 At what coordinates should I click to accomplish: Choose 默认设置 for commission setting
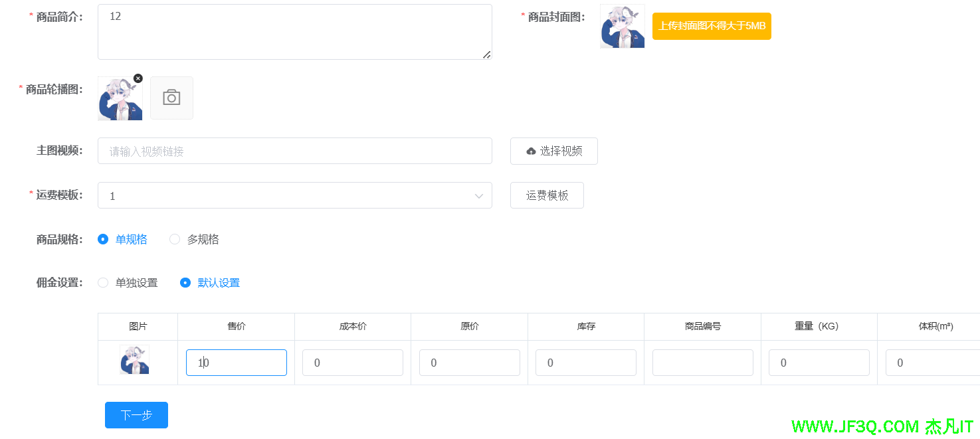pyautogui.click(x=185, y=283)
